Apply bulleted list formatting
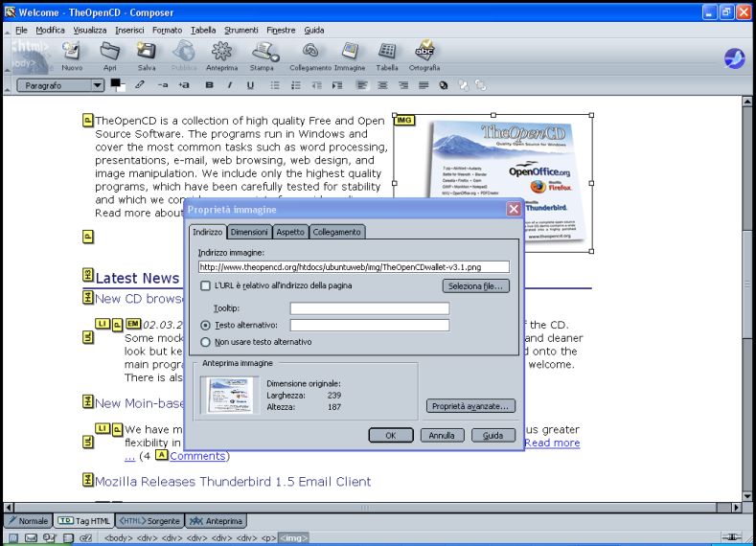Viewport: 756px width, 546px height. pos(275,85)
